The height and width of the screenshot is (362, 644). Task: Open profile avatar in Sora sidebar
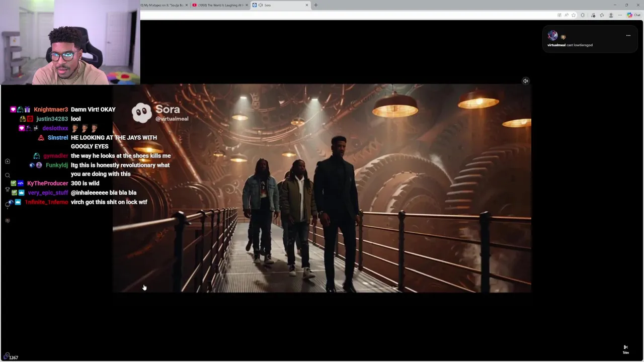click(8, 221)
